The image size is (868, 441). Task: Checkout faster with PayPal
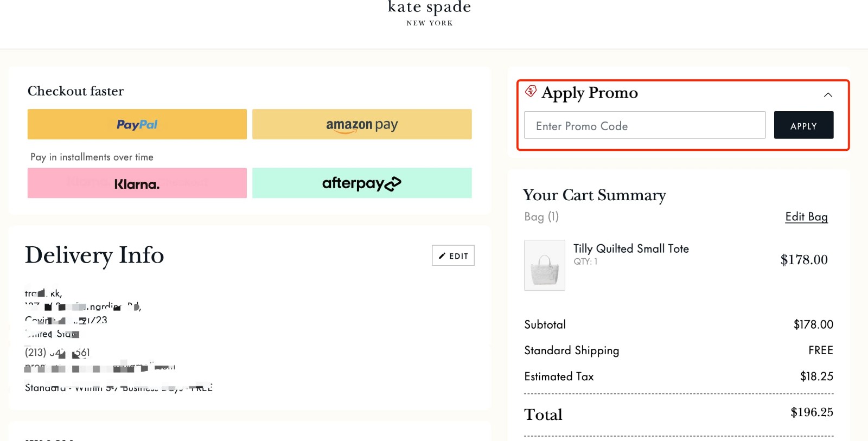(x=136, y=124)
